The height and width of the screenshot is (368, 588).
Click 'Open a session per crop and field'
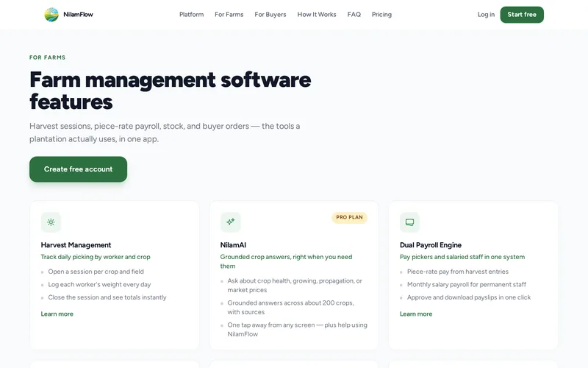point(96,272)
